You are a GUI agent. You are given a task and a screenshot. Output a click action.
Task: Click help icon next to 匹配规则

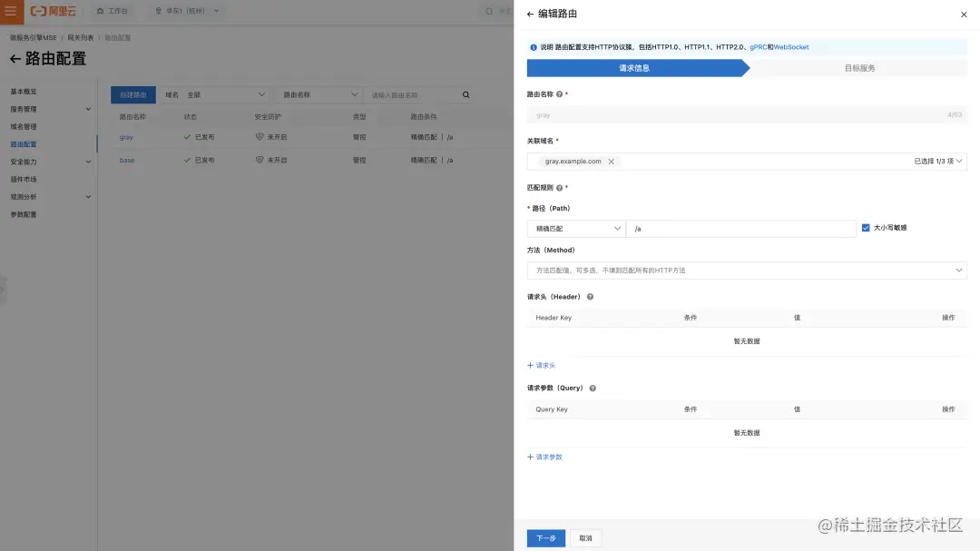559,188
